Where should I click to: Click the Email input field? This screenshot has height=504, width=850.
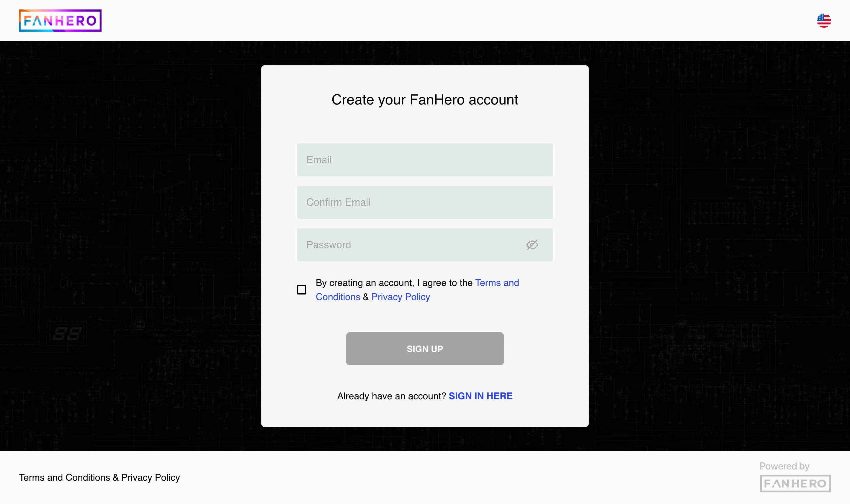click(x=425, y=160)
